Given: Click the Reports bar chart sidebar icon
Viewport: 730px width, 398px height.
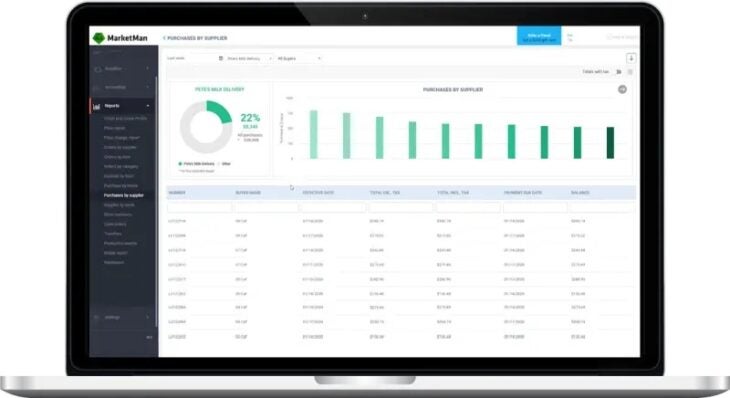Looking at the screenshot, I should click(96, 106).
